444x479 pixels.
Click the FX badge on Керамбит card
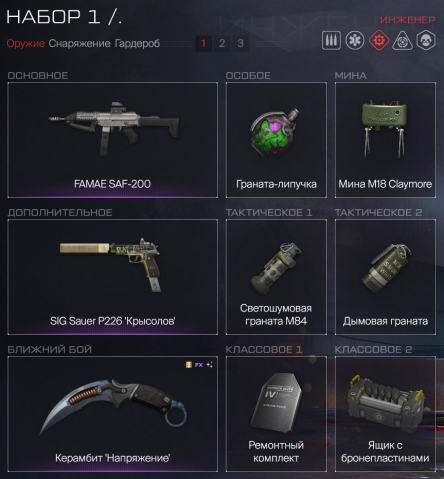pos(199,365)
